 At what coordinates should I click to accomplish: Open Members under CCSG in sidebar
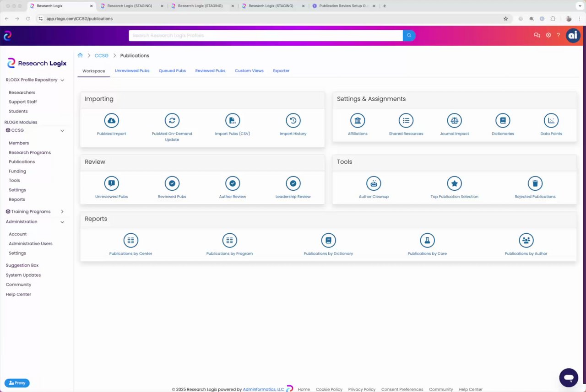click(19, 143)
